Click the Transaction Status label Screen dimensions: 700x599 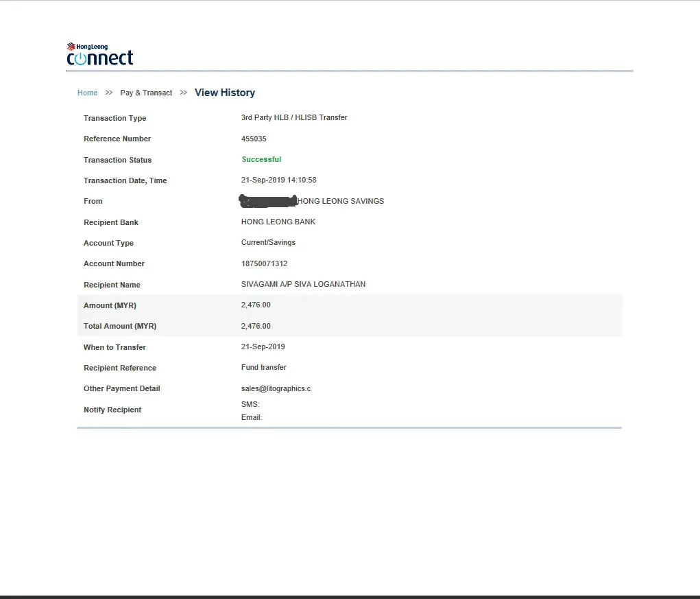tap(117, 160)
